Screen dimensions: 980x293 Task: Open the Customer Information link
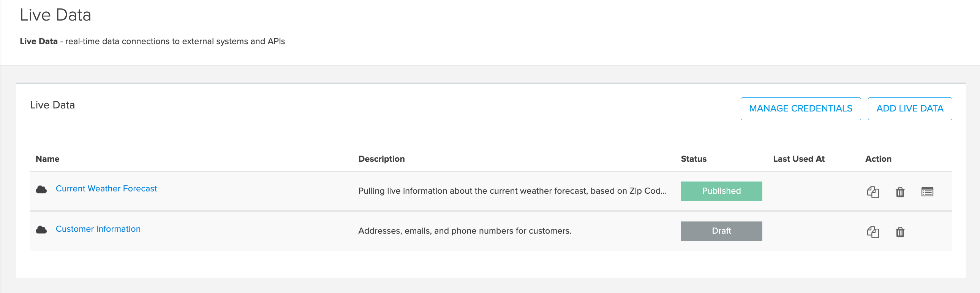98,229
